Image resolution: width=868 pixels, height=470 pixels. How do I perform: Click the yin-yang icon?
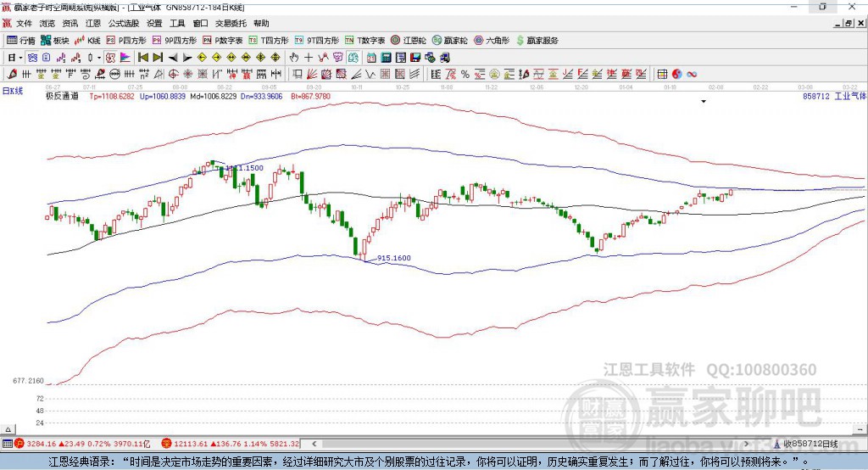click(x=676, y=75)
